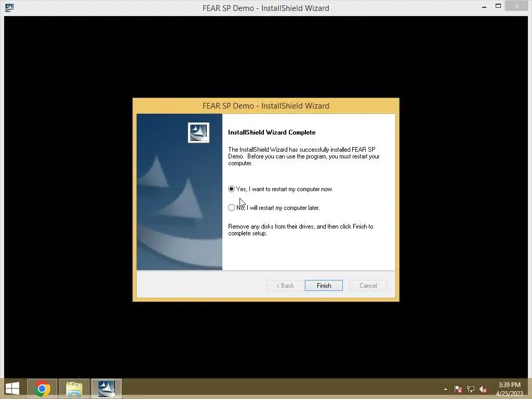The height and width of the screenshot is (399, 532).
Task: Click the 'Remove any disks from their drives' text
Action: 301,230
